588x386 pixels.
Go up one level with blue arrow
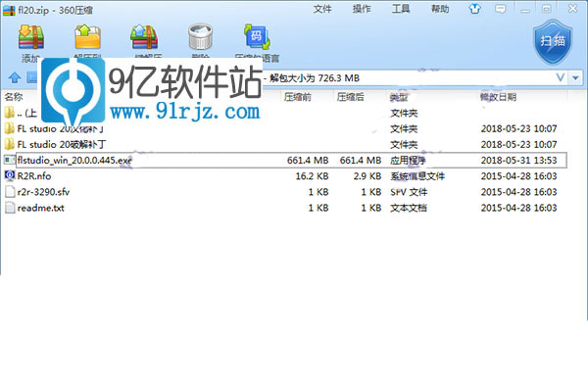click(15, 77)
